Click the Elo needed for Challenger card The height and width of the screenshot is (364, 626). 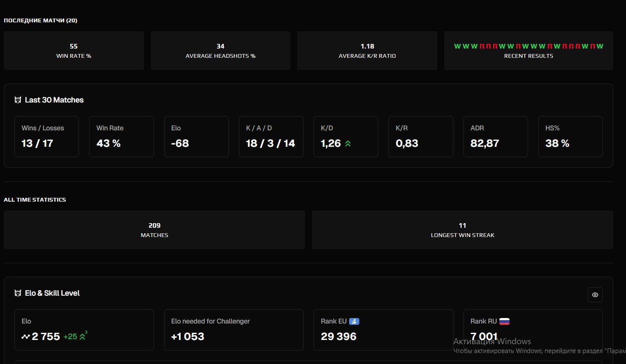(x=233, y=329)
